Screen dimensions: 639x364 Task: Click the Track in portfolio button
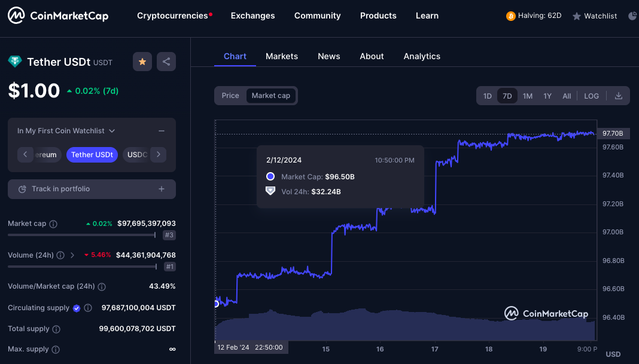pos(92,189)
